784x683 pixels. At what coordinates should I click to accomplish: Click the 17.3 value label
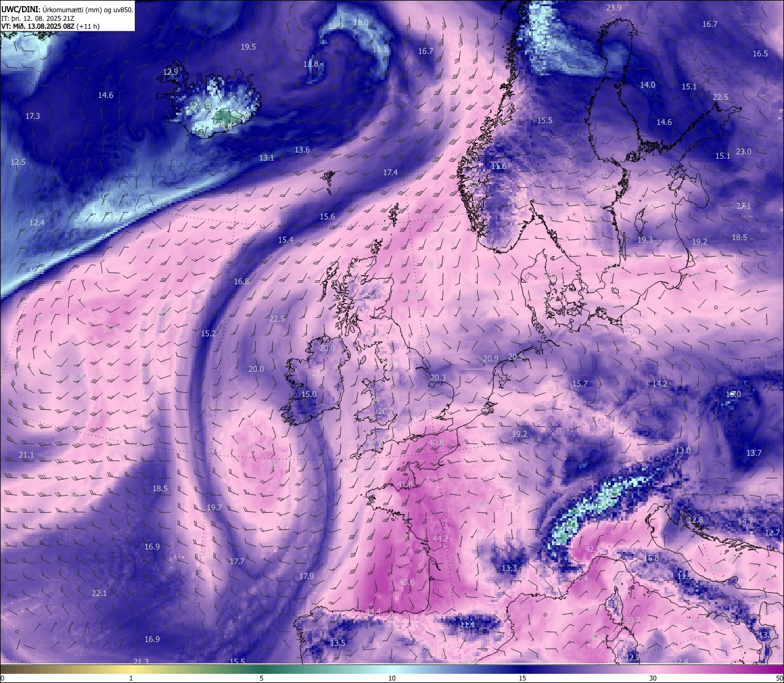pos(32,116)
